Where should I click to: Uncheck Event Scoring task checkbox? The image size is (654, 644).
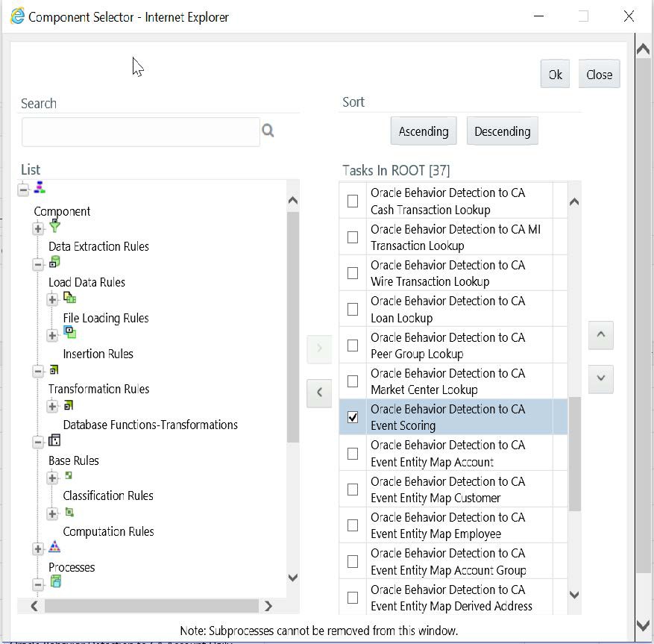(353, 417)
